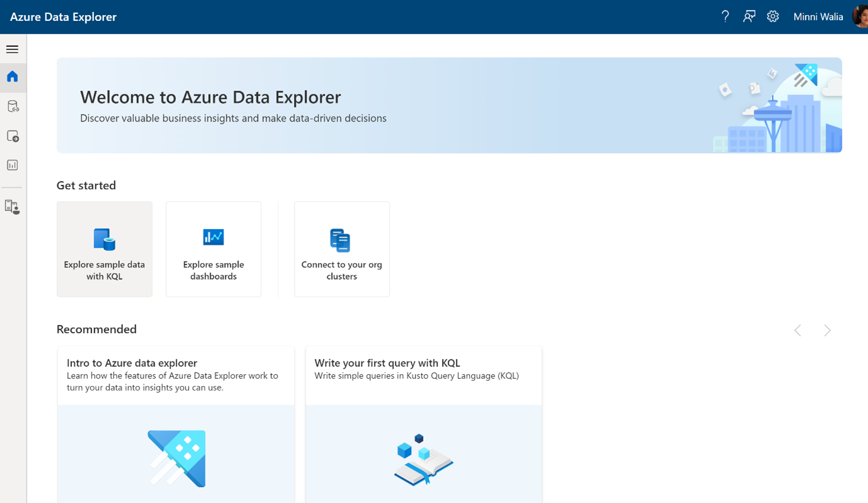Open Write your first query with KQL card
This screenshot has height=503, width=868.
424,424
